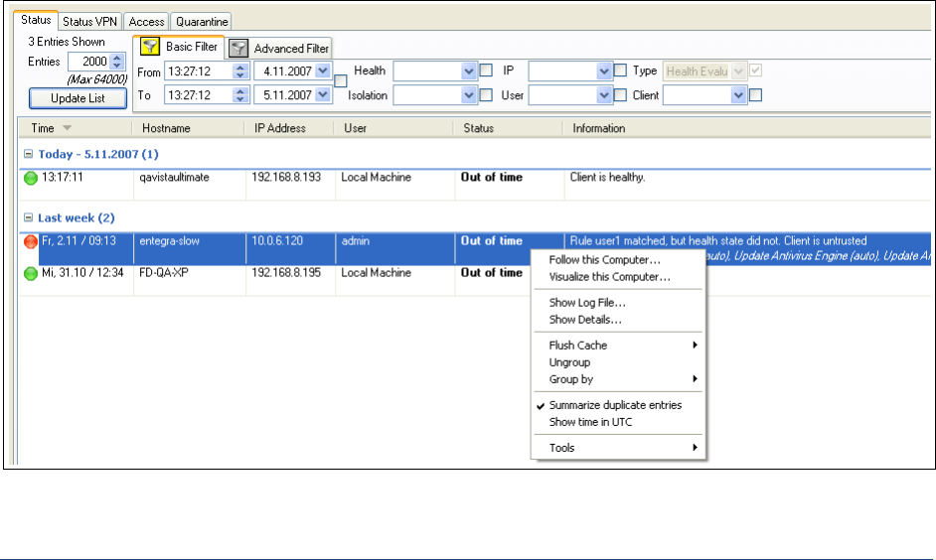The width and height of the screenshot is (936, 560).
Task: Choose Show Log File from context menu
Action: tap(587, 303)
